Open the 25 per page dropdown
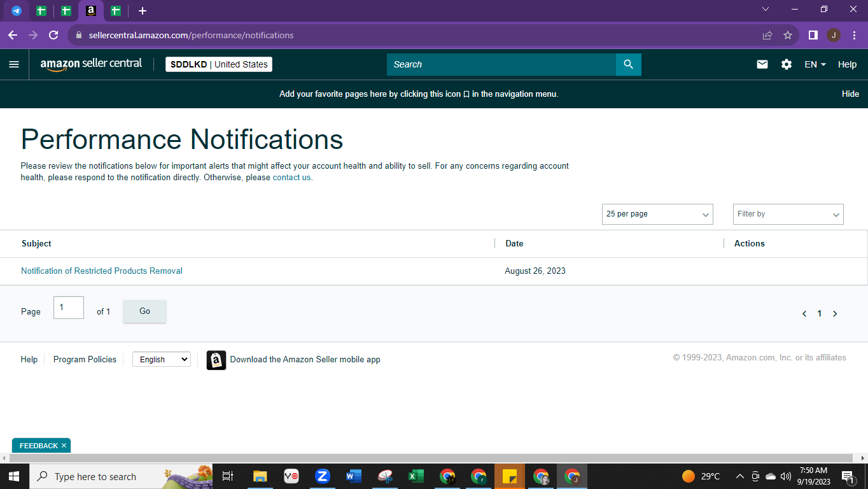 tap(657, 214)
